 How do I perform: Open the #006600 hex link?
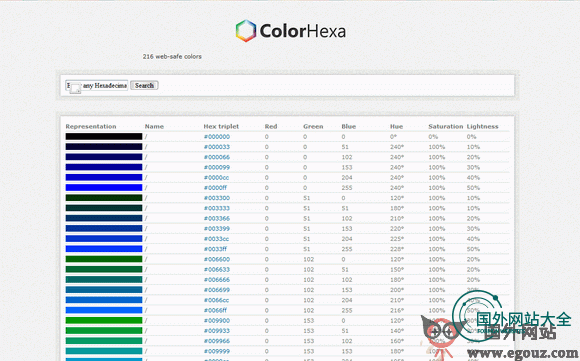[x=217, y=259]
